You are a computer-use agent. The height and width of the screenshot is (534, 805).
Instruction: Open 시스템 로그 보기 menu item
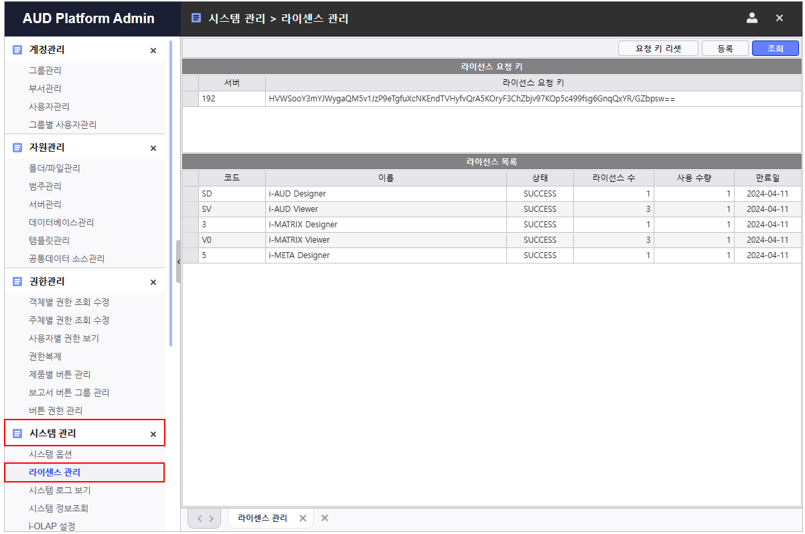60,490
